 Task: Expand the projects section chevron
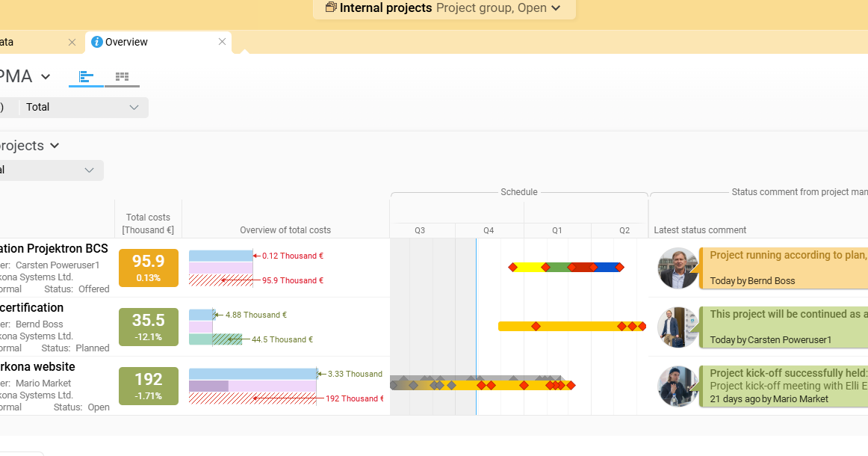click(55, 146)
